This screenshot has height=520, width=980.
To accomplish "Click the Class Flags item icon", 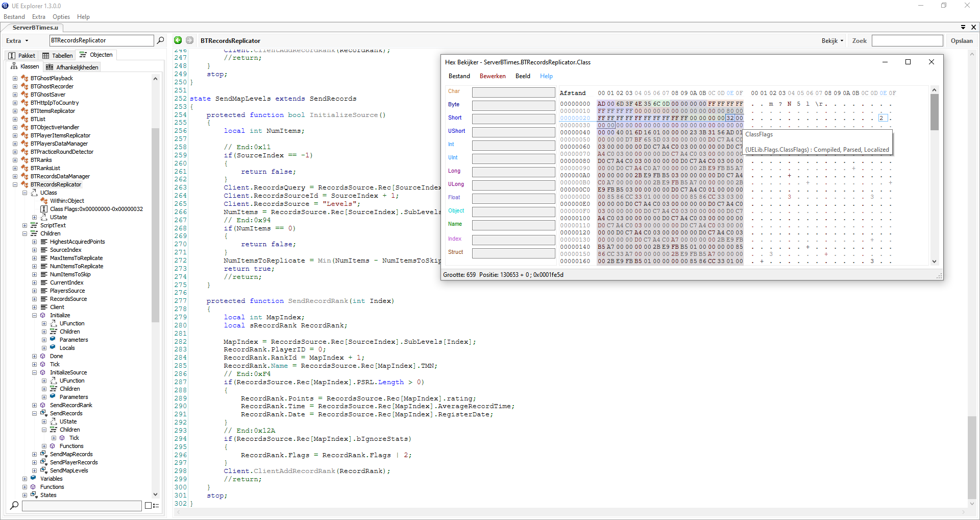I will point(44,209).
